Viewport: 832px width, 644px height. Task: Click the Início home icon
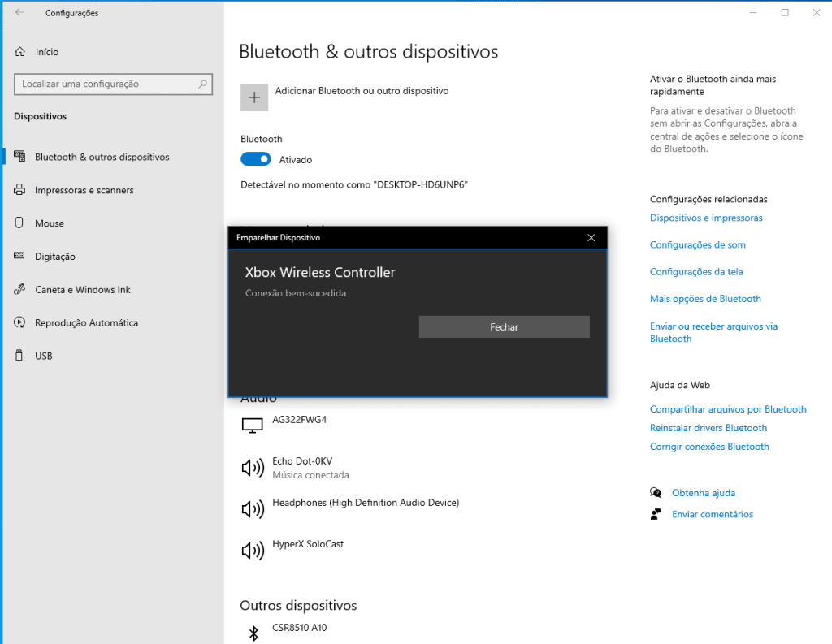pyautogui.click(x=20, y=52)
